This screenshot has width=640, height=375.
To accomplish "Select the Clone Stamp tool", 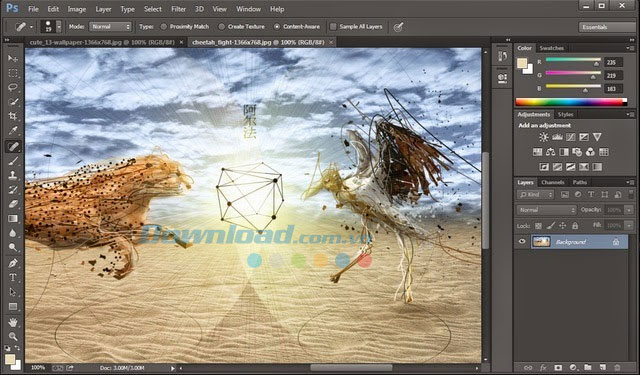I will pos(13,175).
